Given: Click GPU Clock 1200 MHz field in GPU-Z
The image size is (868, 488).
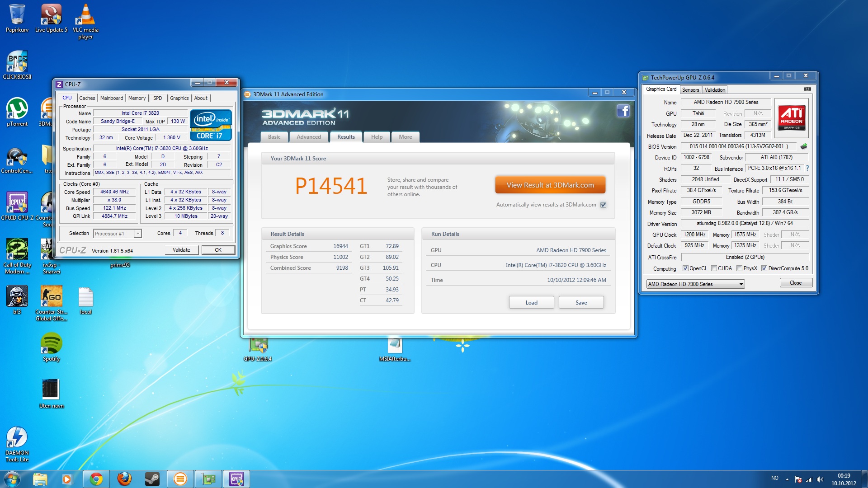Looking at the screenshot, I should pyautogui.click(x=695, y=235).
